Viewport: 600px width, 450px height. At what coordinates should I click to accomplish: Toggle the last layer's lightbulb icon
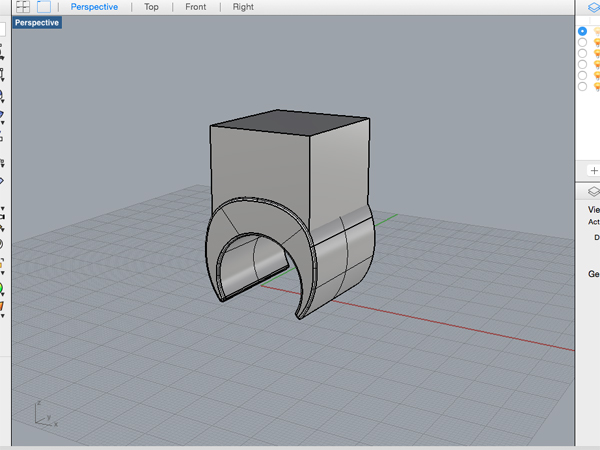(597, 86)
